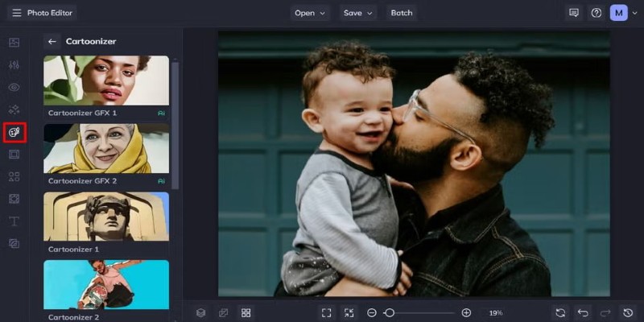644x322 pixels.
Task: Toggle the eye Touch Up icon
Action: (x=14, y=87)
